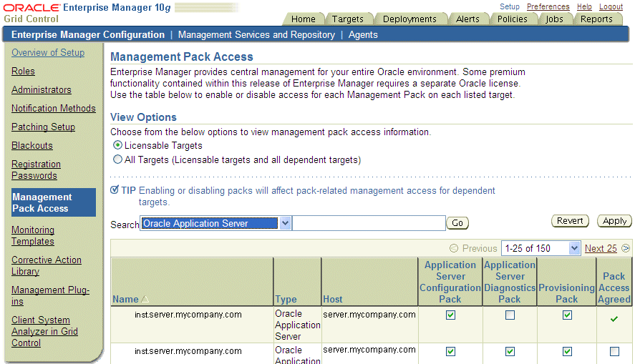The height and width of the screenshot is (364, 635).
Task: Select the Licensable Targets radio button
Action: [117, 144]
